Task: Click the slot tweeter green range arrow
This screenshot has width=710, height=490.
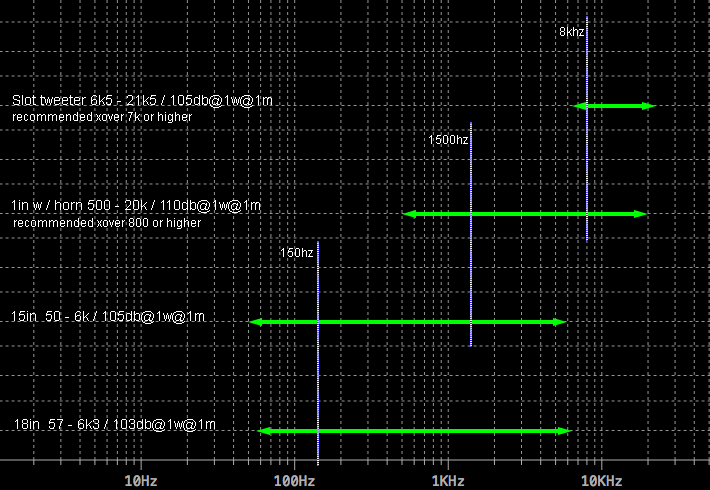Action: tap(614, 106)
